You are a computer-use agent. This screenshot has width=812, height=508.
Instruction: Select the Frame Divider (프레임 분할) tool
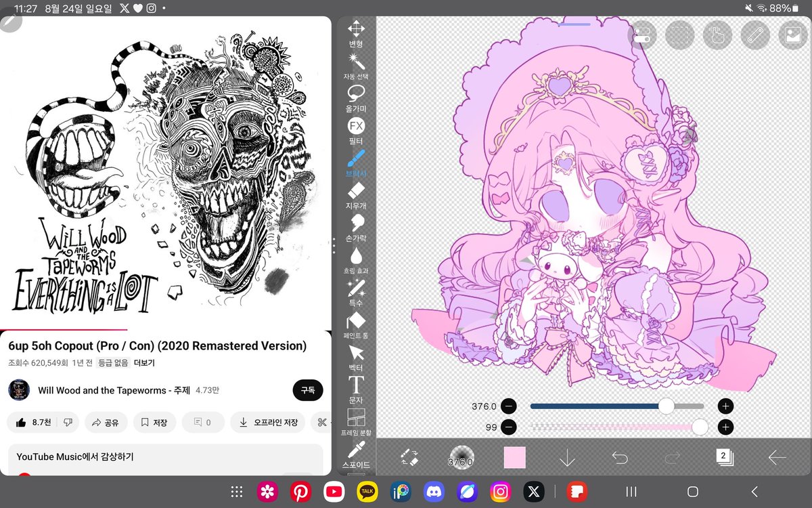tap(356, 423)
